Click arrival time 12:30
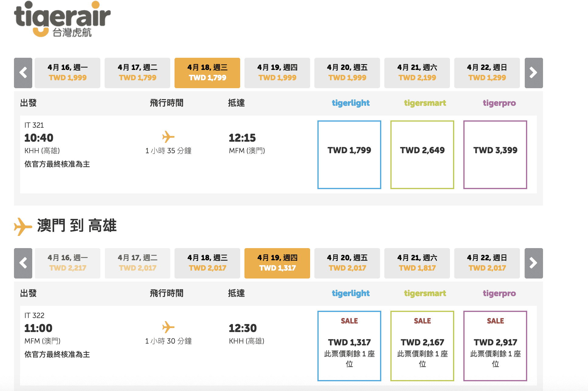 pos(243,328)
